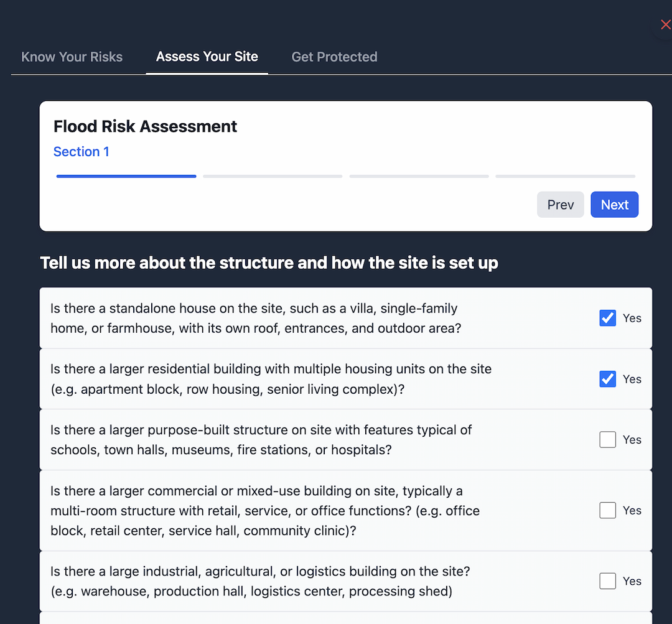Click the fourth progress bar segment
The height and width of the screenshot is (624, 672).
click(x=565, y=176)
